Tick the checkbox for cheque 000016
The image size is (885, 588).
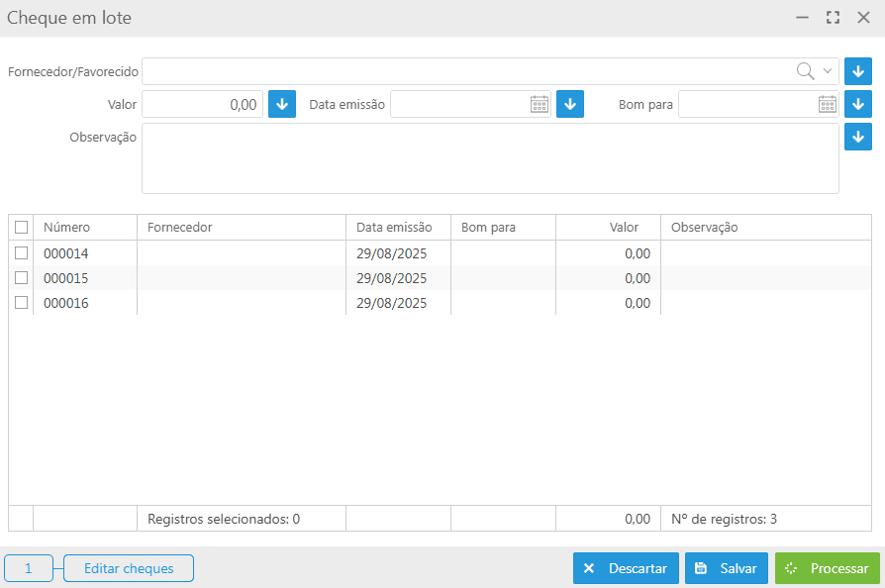[x=22, y=303]
